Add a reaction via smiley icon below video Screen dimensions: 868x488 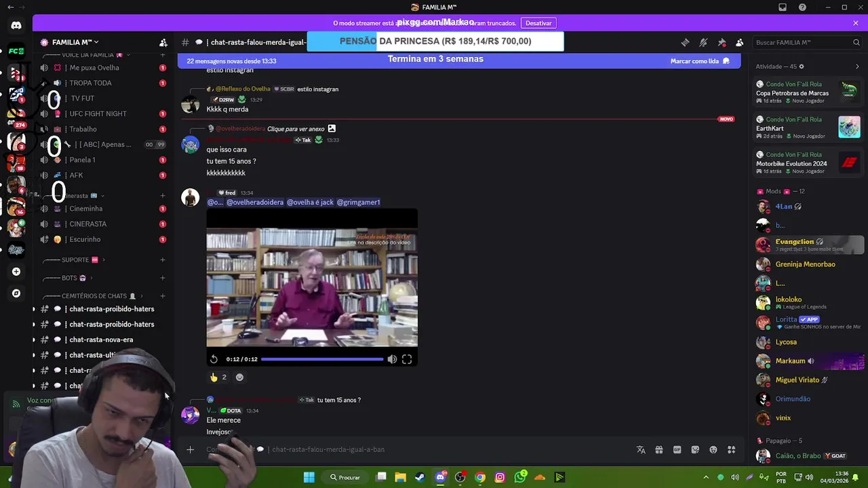pyautogui.click(x=239, y=378)
